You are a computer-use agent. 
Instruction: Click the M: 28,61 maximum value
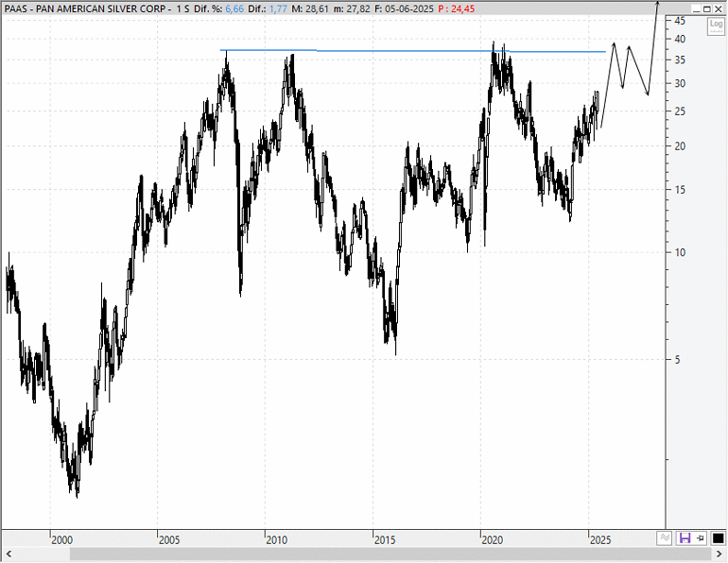click(x=310, y=9)
